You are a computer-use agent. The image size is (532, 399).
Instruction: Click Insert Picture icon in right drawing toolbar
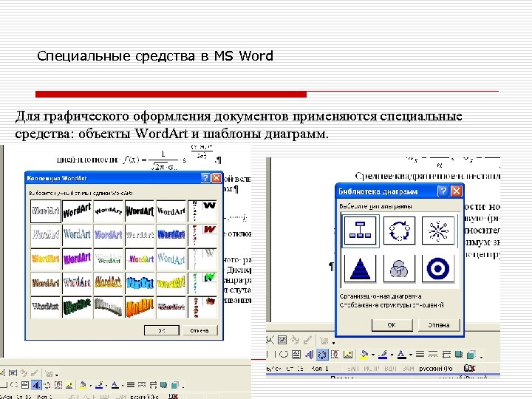(348, 355)
